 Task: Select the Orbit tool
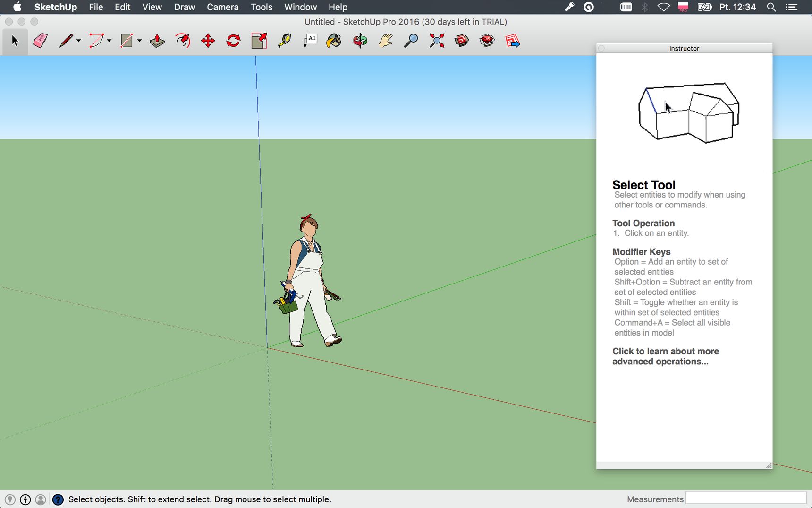pyautogui.click(x=360, y=41)
